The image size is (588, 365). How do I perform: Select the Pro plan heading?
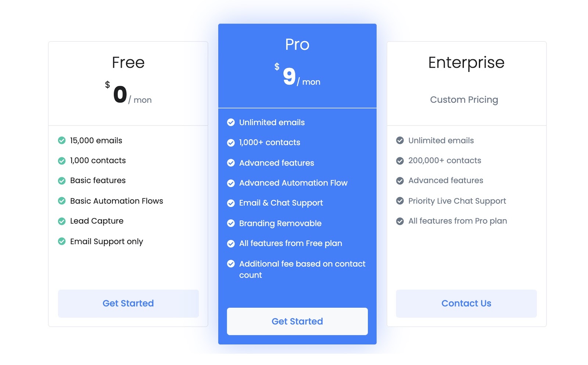(297, 44)
